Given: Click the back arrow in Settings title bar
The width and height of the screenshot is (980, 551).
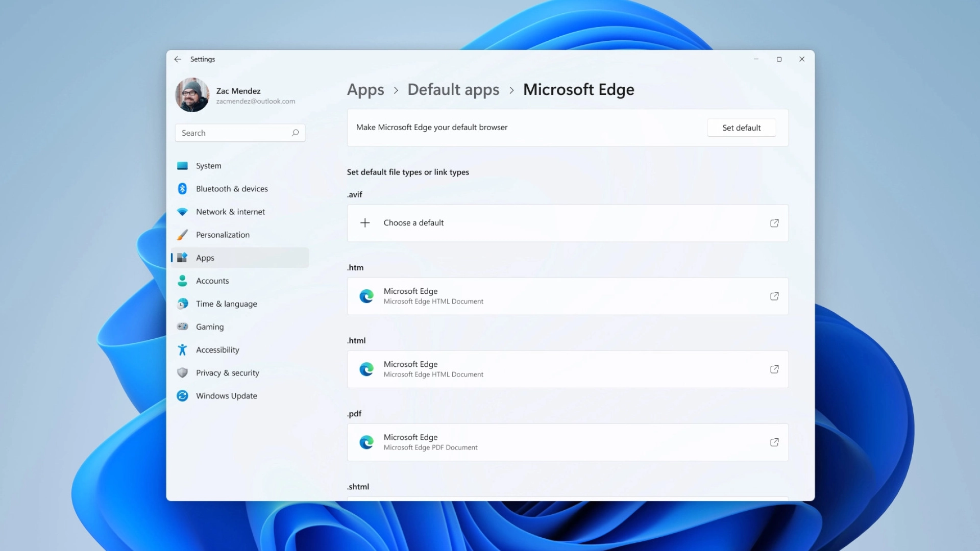Looking at the screenshot, I should coord(178,59).
